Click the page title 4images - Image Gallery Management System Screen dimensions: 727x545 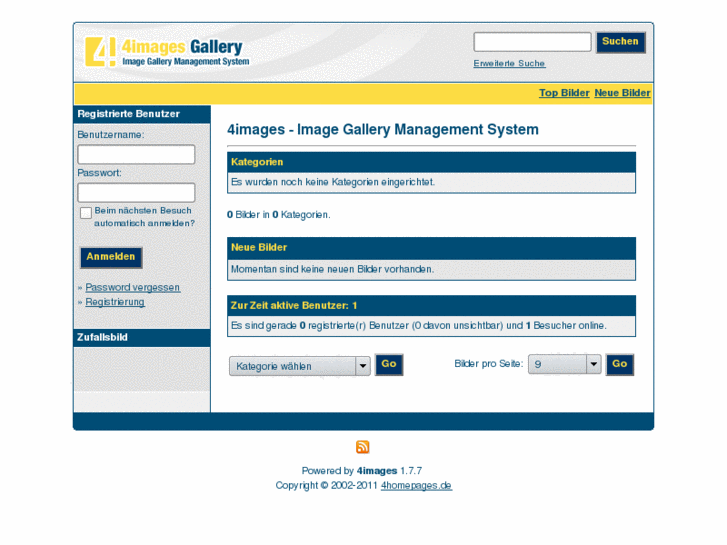click(x=383, y=129)
